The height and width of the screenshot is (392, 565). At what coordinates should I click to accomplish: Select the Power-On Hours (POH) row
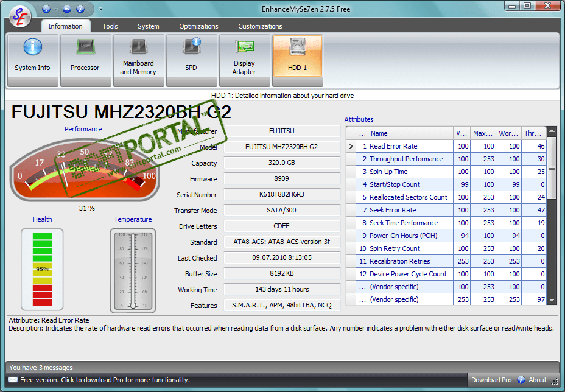[446, 236]
